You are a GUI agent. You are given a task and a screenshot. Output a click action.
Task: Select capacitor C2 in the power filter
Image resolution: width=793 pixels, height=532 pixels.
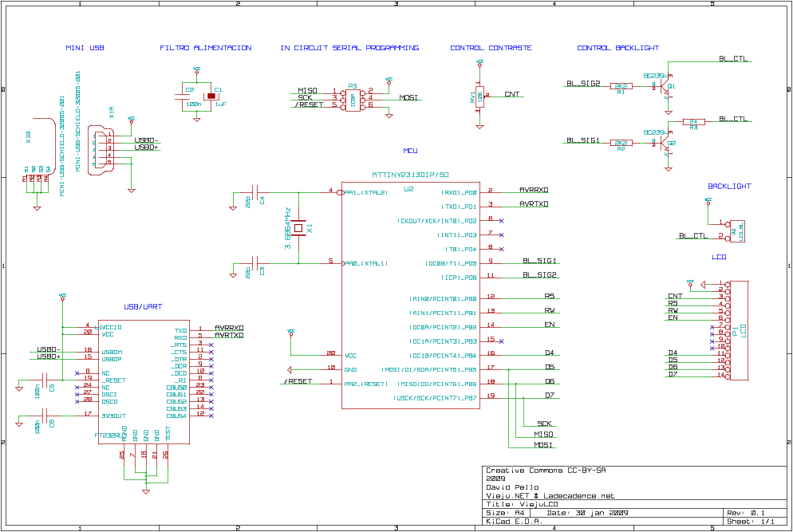click(183, 96)
